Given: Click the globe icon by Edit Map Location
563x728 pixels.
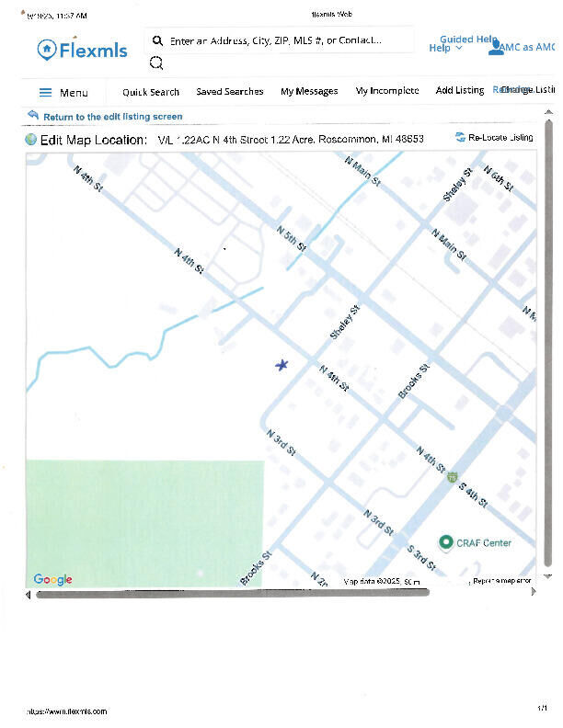Looking at the screenshot, I should pyautogui.click(x=30, y=140).
